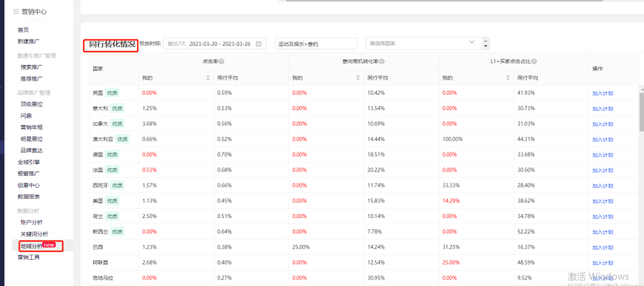Image resolution: width=644 pixels, height=286 pixels.
Task: Open 顶级展位 in sidebar
Action: tap(32, 104)
